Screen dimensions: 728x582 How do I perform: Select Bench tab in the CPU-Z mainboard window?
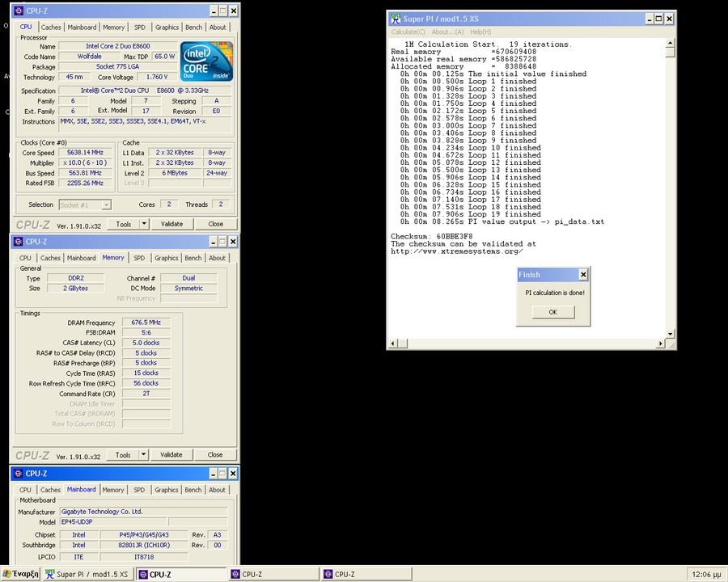(193, 490)
